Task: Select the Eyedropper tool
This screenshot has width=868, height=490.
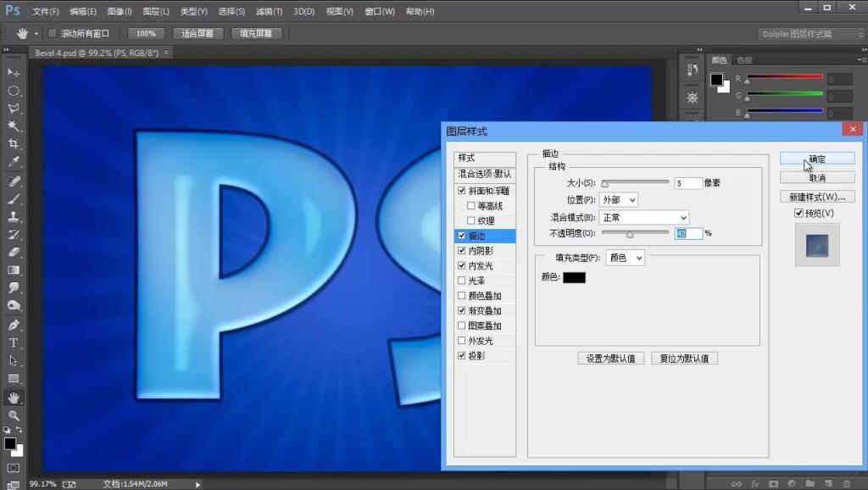Action: (x=14, y=162)
